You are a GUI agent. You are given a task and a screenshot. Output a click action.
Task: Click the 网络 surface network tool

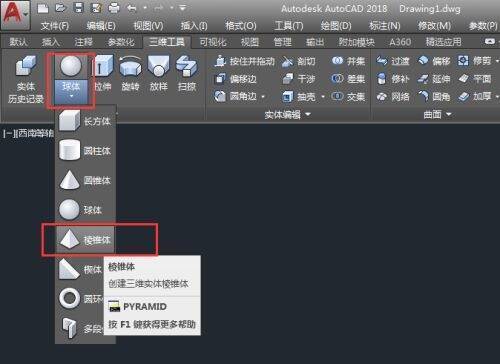393,97
